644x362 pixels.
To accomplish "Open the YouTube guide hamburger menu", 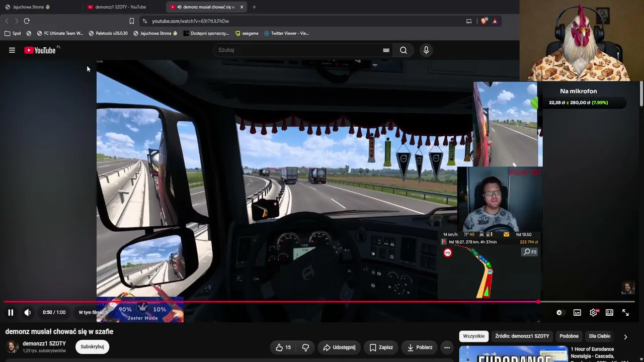I will pos(12,50).
